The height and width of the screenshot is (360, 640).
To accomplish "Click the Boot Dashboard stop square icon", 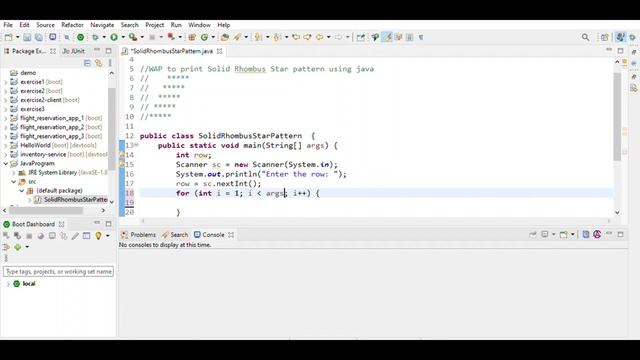I will (x=29, y=236).
